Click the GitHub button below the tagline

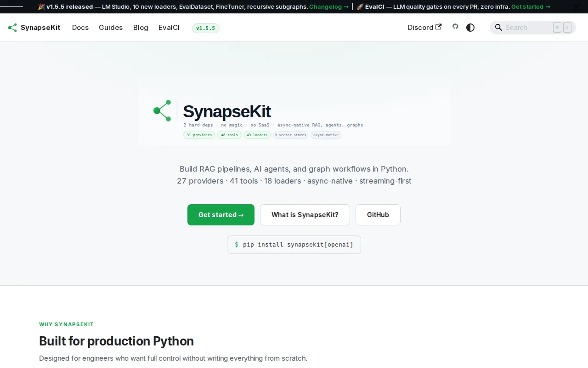pyautogui.click(x=378, y=215)
